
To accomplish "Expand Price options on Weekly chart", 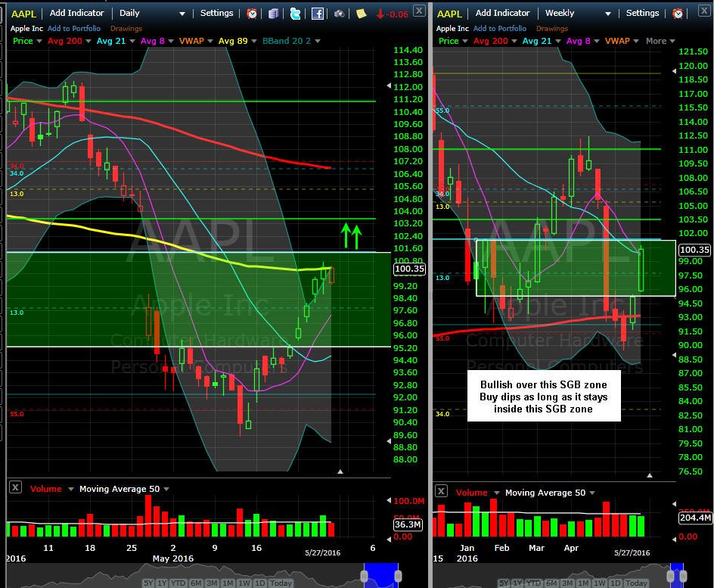I will 465,41.
